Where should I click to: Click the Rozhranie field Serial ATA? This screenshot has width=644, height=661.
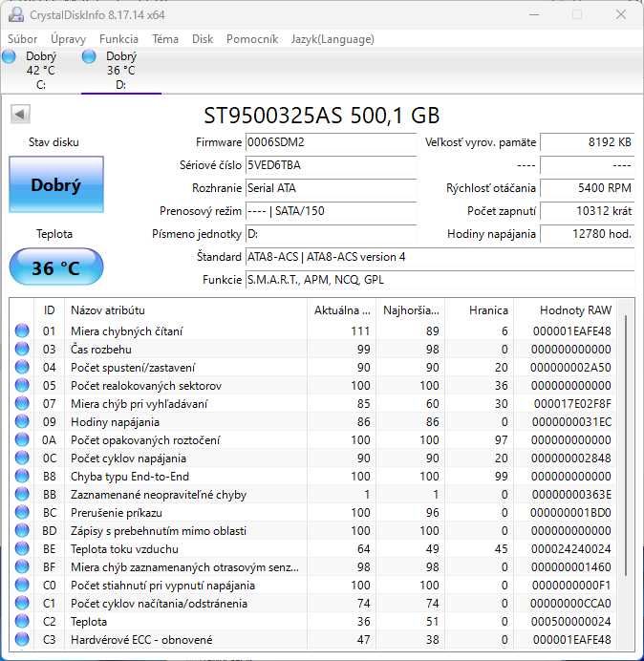point(331,188)
